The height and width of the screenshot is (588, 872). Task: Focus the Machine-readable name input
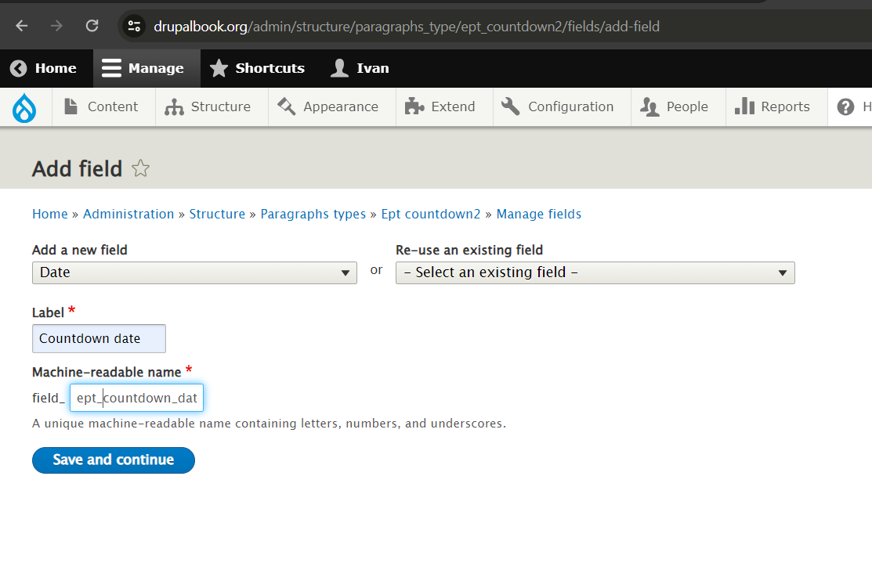click(136, 398)
